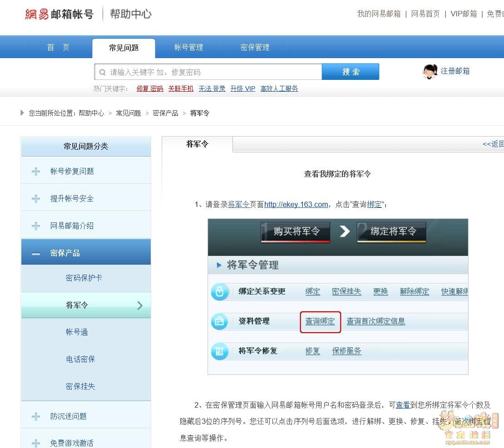Click the 常见问题分类 sidebar header
The width and height of the screenshot is (504, 448).
(86, 147)
